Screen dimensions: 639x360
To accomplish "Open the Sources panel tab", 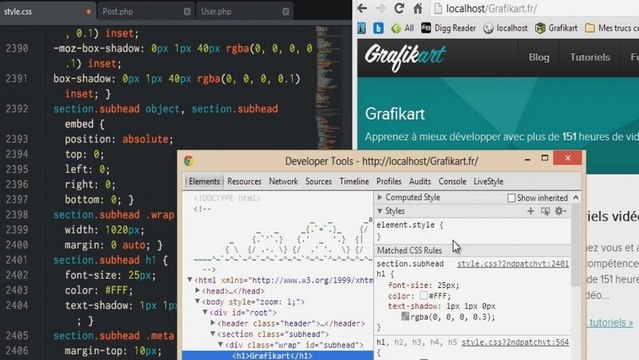I will tap(318, 181).
